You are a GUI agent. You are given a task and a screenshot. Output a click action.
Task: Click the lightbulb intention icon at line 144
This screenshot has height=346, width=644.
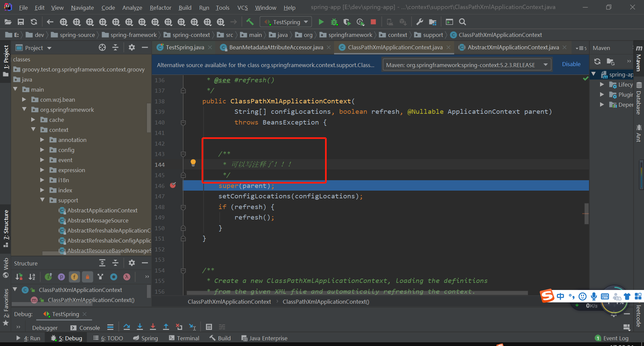pyautogui.click(x=193, y=163)
